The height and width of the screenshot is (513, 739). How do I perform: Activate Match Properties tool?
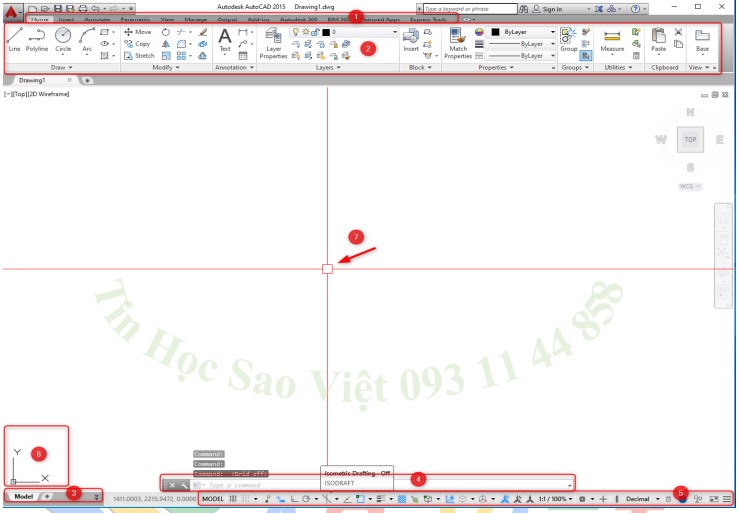458,43
